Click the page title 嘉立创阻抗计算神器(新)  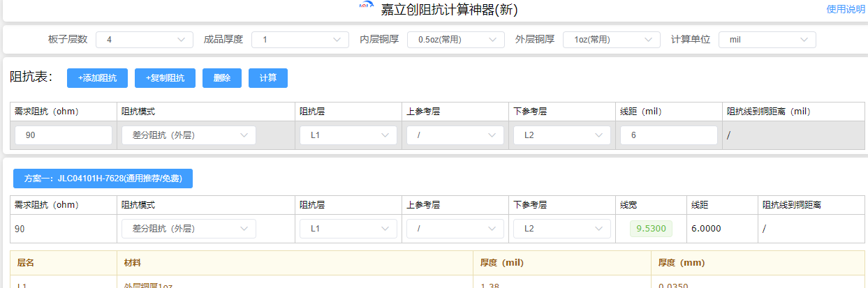click(449, 10)
